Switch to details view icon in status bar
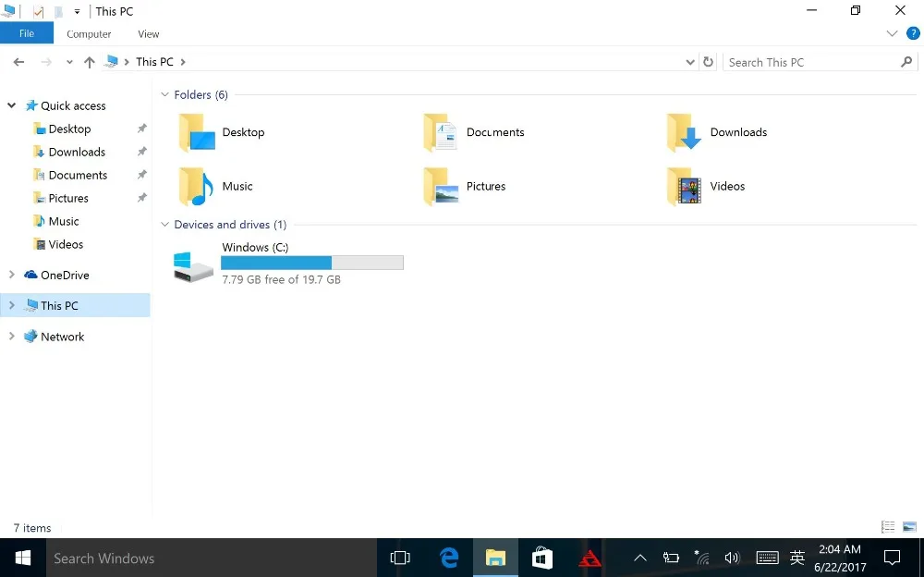 click(888, 527)
